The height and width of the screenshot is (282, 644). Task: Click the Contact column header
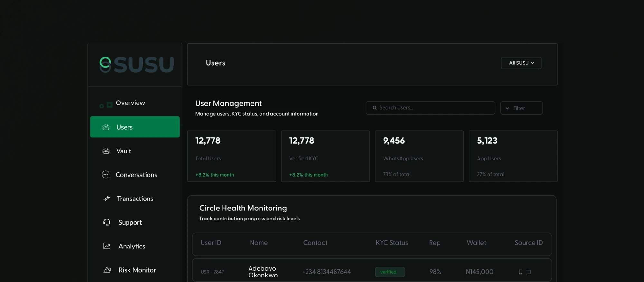315,243
